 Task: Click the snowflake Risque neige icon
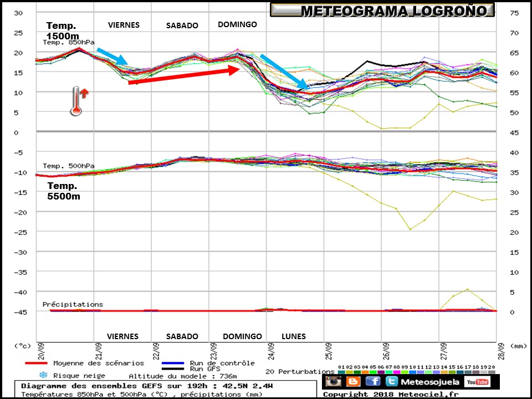click(43, 375)
